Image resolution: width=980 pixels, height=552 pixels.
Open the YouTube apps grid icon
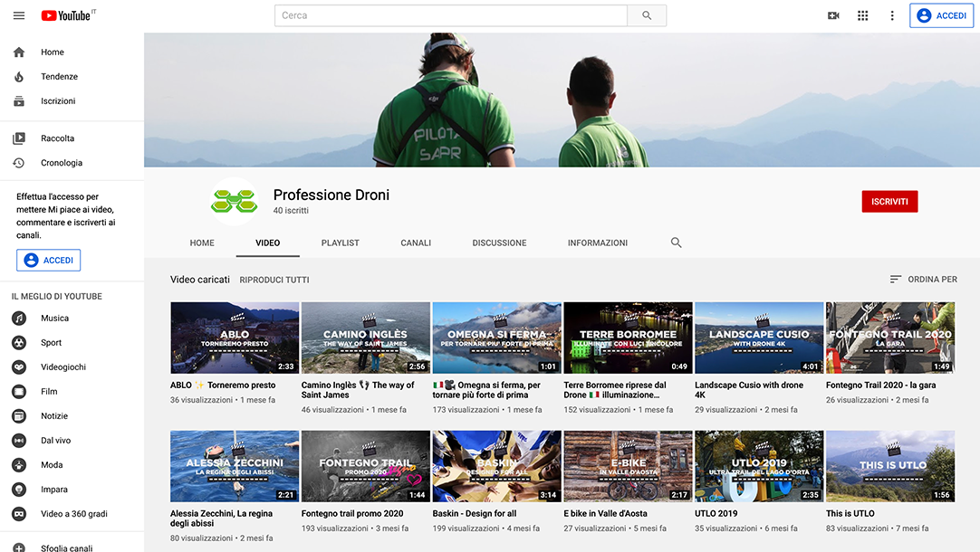point(862,15)
